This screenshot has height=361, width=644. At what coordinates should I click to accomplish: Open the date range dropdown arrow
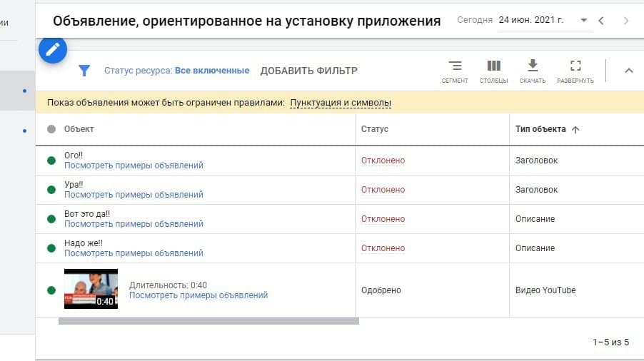coord(583,20)
